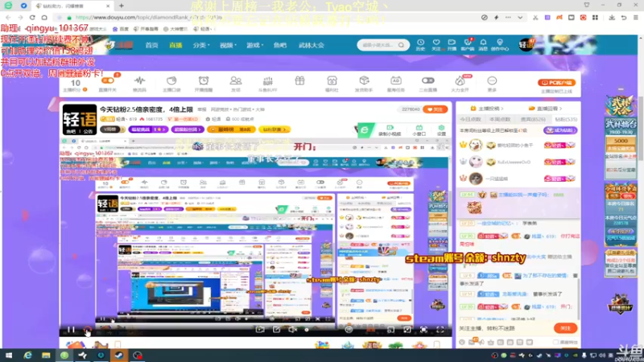This screenshot has width=644, height=362.
Task: Toggle the 直播开关 live switch
Action: click(x=108, y=81)
